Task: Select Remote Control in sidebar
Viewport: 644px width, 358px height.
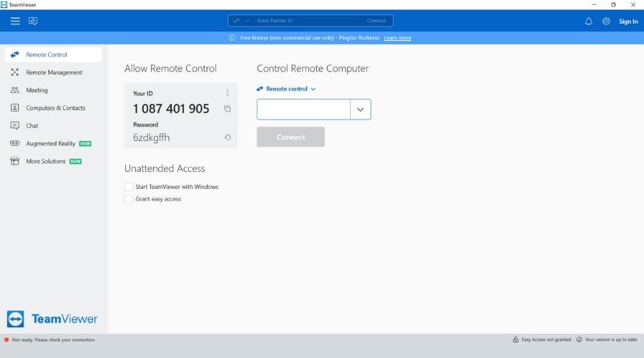Action: [x=53, y=54]
